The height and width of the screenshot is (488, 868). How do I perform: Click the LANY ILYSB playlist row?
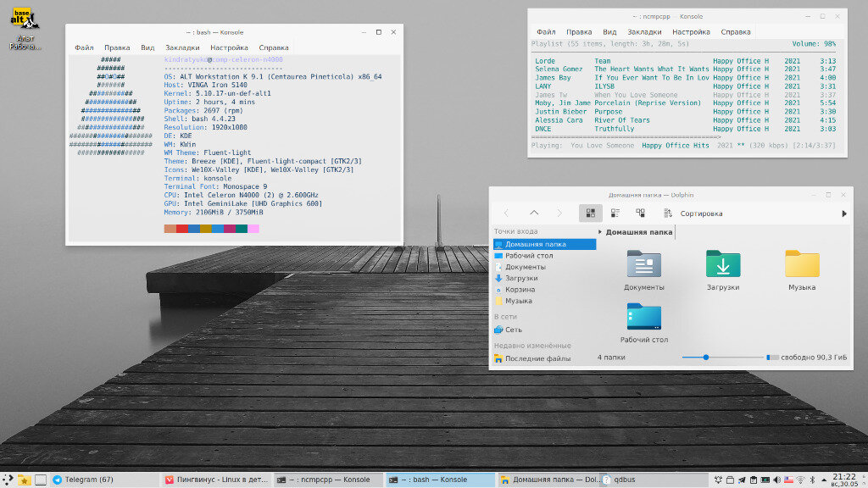tap(685, 86)
